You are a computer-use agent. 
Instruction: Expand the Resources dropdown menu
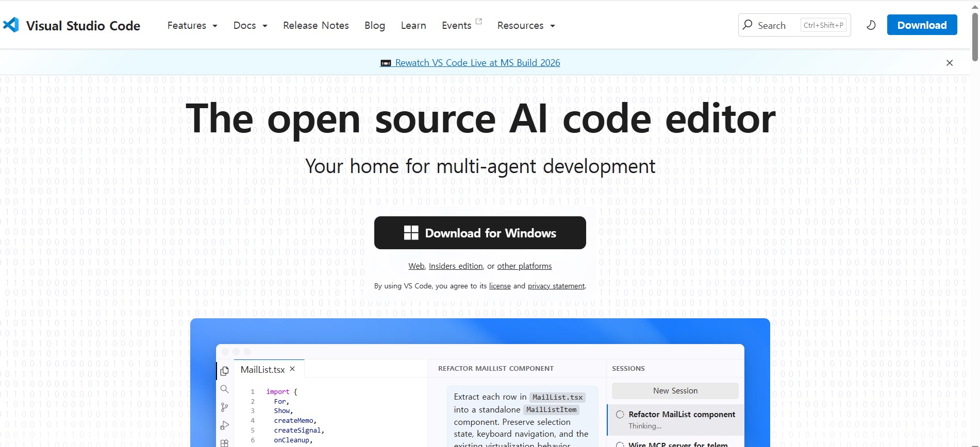pos(526,25)
